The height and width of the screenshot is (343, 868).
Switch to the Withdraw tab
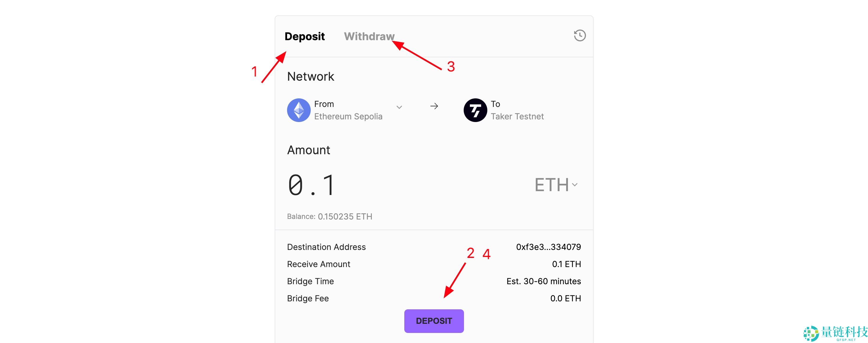(369, 36)
